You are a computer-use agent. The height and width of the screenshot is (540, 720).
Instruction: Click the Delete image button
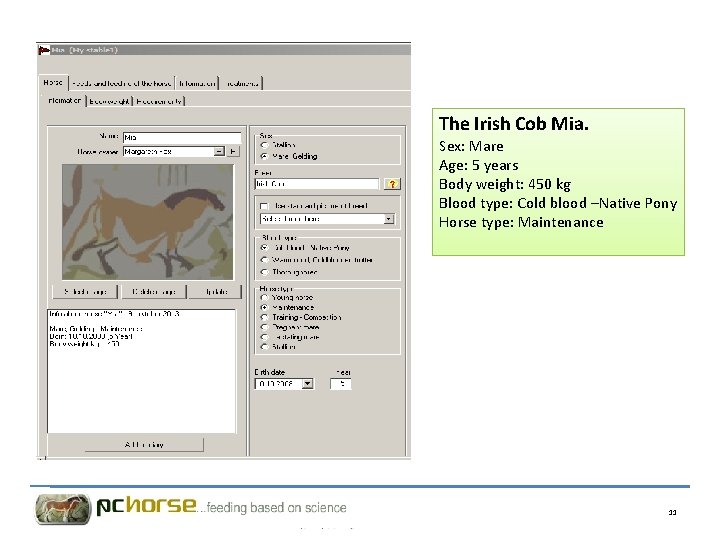pyautogui.click(x=154, y=292)
